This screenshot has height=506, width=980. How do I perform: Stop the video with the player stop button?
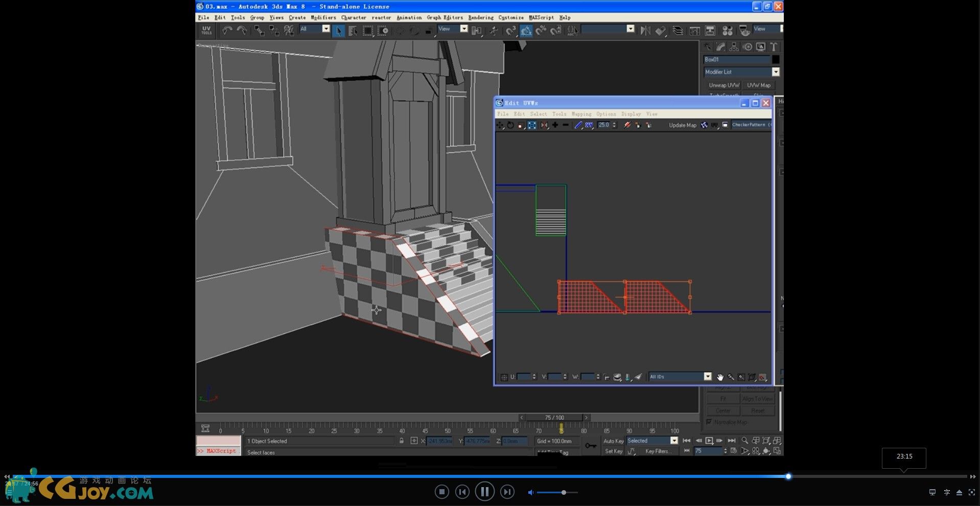[x=442, y=492]
